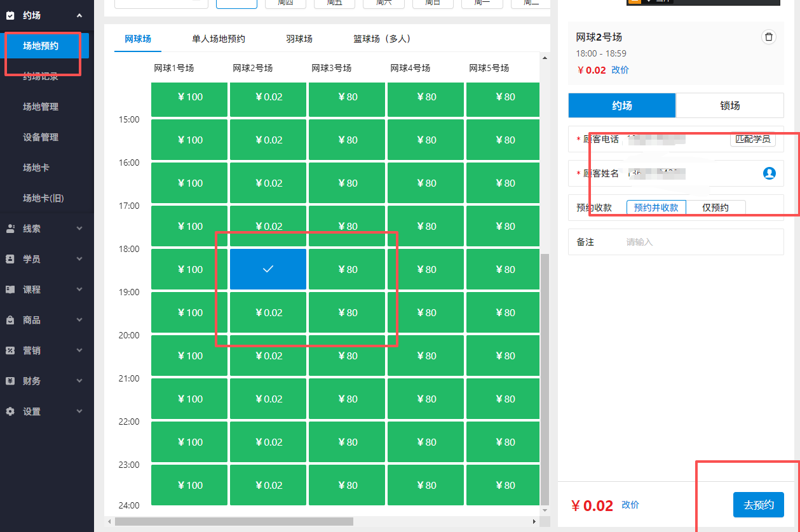Switch booking mode to 锁场
Image resolution: width=800 pixels, height=532 pixels.
[729, 105]
